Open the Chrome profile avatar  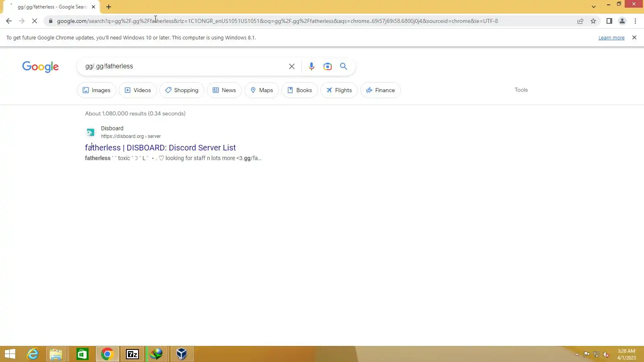point(622,21)
